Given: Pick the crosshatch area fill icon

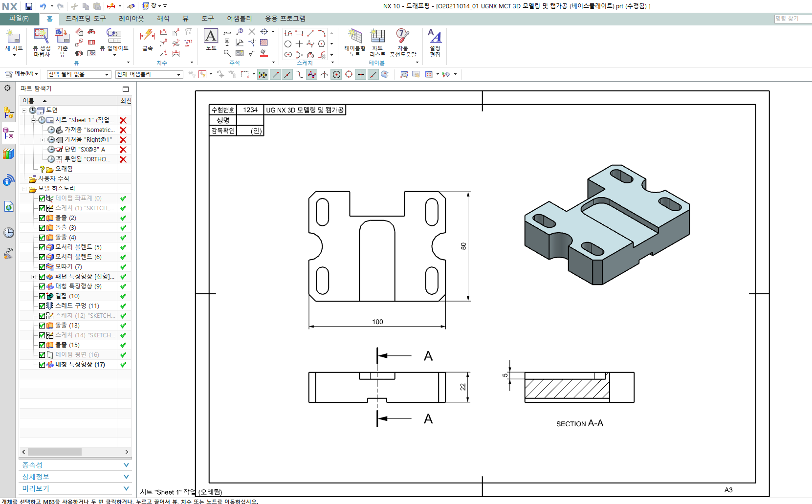Looking at the screenshot, I should coord(264,43).
